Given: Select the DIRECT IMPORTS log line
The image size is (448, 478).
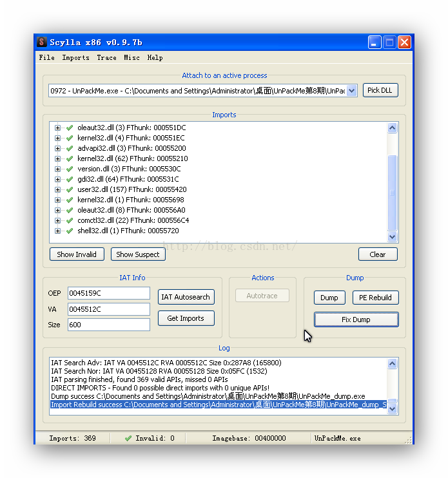Looking at the screenshot, I should [160, 388].
